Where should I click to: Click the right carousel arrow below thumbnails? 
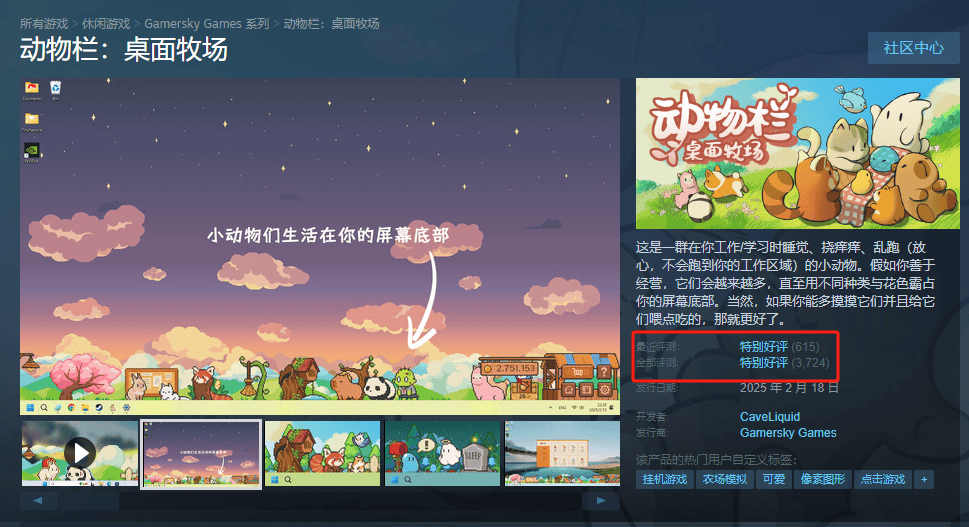click(601, 500)
